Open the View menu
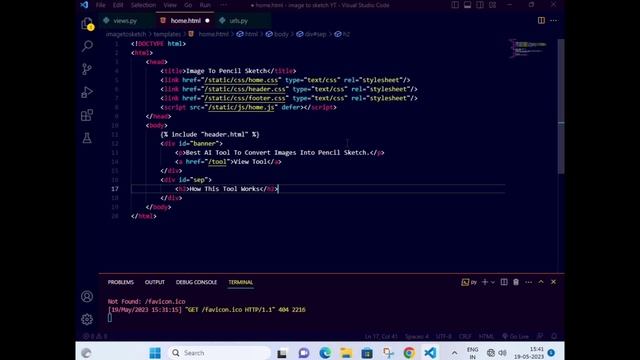 (170, 5)
